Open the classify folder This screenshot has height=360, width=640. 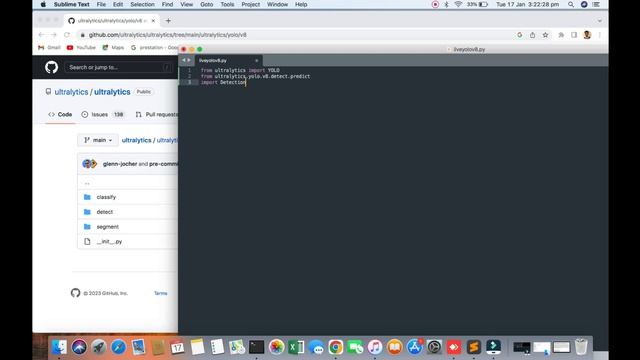(106, 197)
